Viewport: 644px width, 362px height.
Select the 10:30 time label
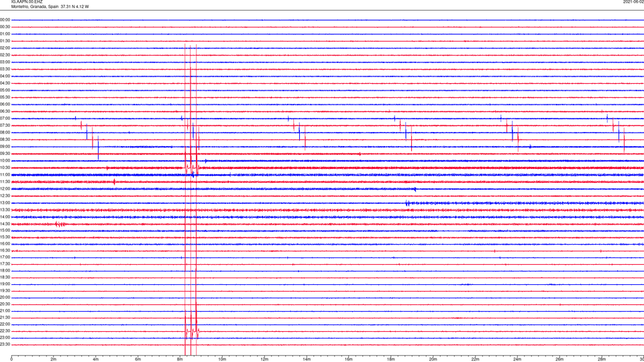tap(5, 168)
